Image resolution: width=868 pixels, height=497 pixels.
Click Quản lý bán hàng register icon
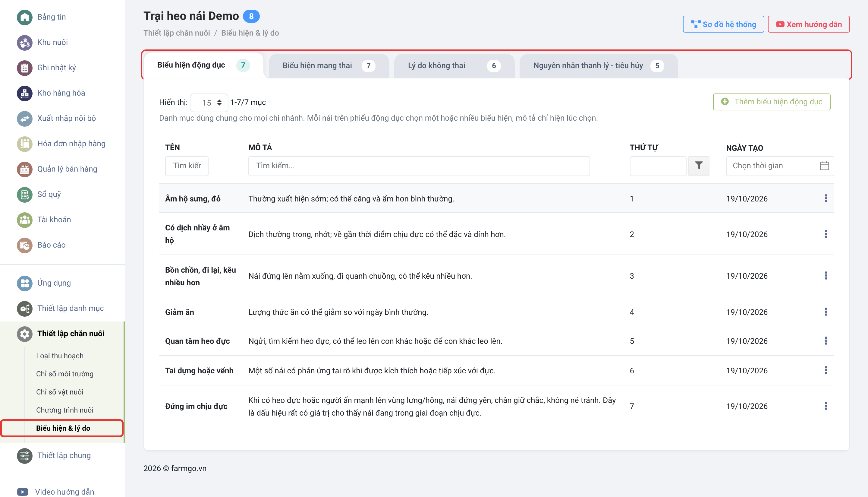[x=24, y=169]
